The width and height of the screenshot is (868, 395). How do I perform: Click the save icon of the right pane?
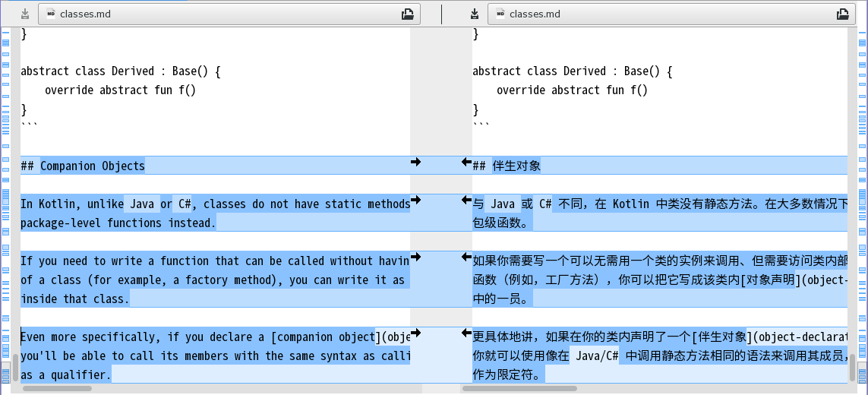click(475, 14)
